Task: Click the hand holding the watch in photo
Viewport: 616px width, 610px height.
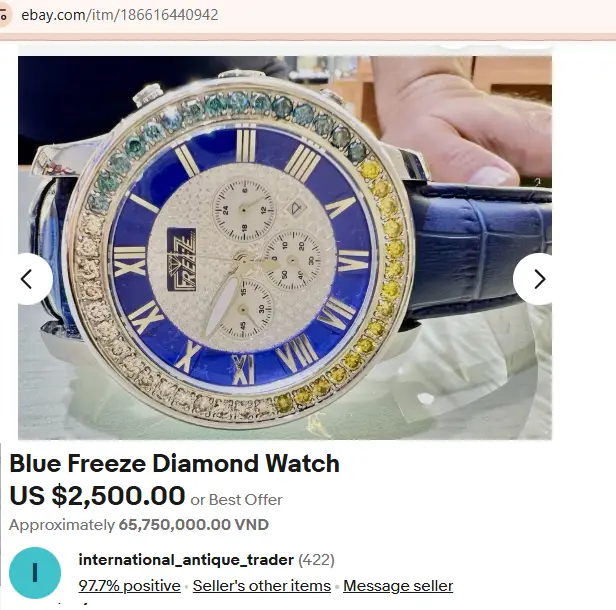Action: 462,120
